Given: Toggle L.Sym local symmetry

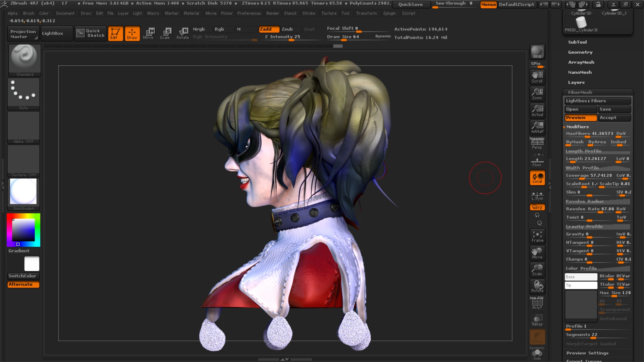Looking at the screenshot, I should 537,196.
